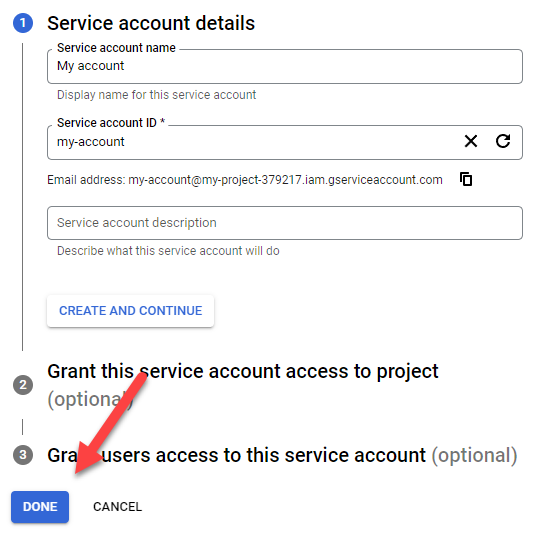
Task: Select the step 2 circle indicator
Action: tap(23, 385)
